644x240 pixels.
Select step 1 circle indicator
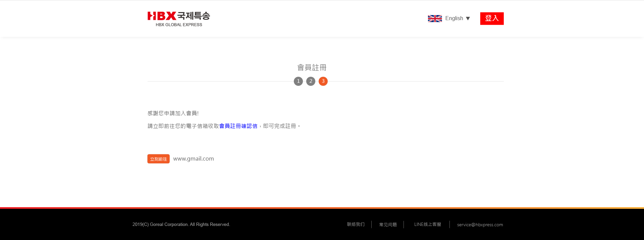coord(298,81)
